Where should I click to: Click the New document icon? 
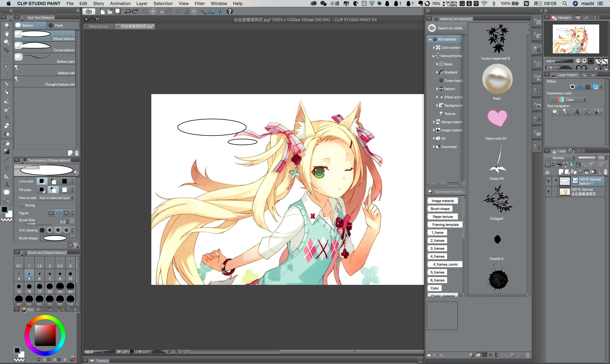(102, 11)
